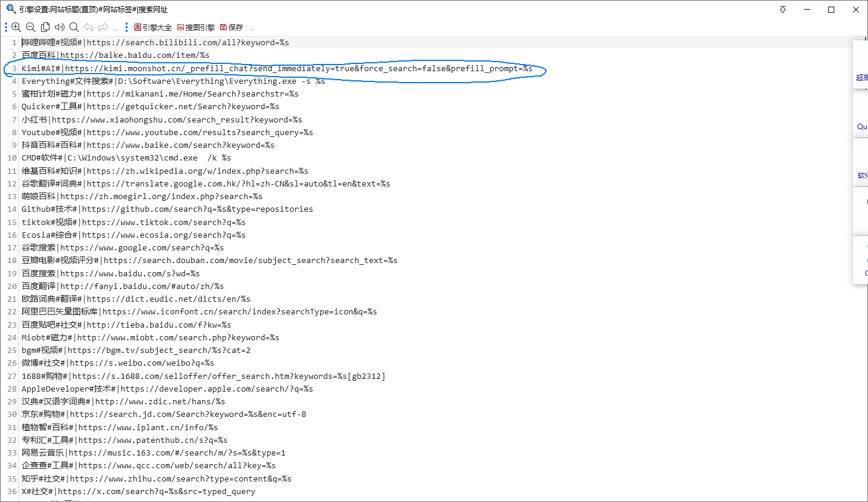Click the Quicker#工具# getquicker line
Viewport: 868px width, 502px height.
click(x=151, y=107)
